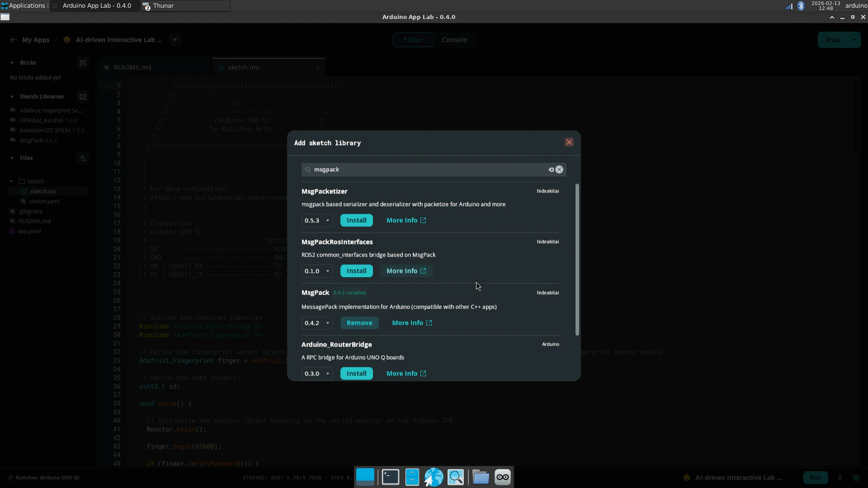Click the show desktop dock icon
Screen dimensions: 868x488
365,477
